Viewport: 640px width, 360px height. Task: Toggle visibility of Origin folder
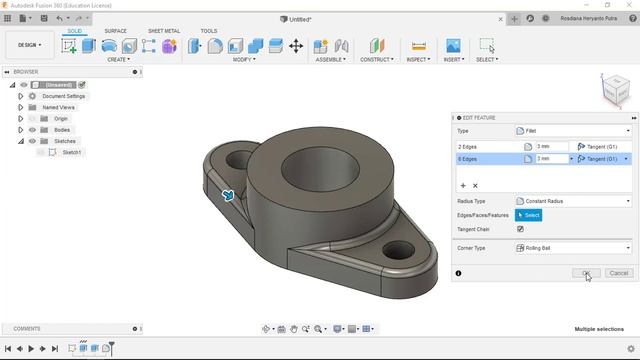point(32,119)
